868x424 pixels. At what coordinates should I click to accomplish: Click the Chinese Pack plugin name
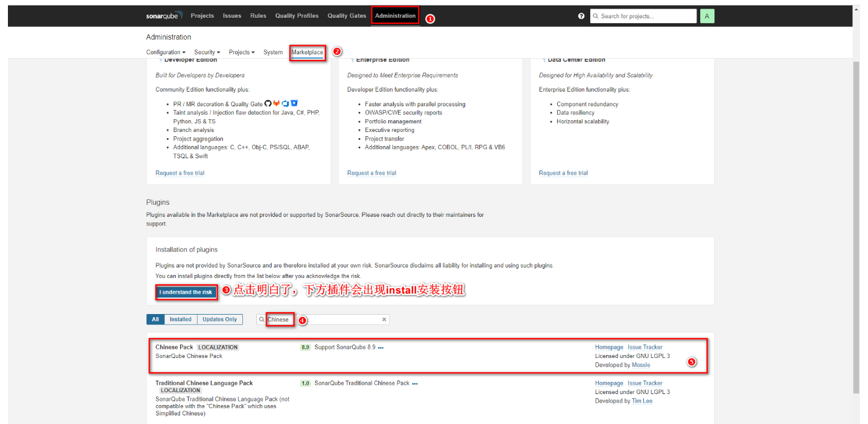[x=174, y=348]
